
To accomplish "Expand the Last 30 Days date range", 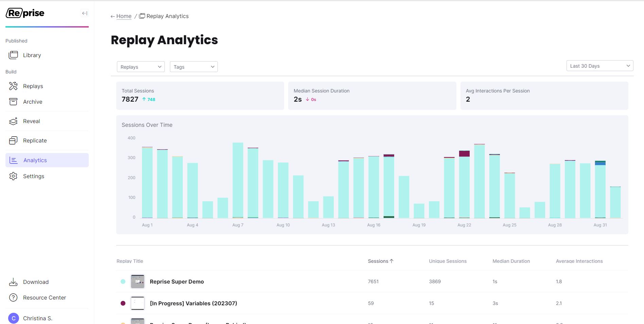I will (x=600, y=66).
